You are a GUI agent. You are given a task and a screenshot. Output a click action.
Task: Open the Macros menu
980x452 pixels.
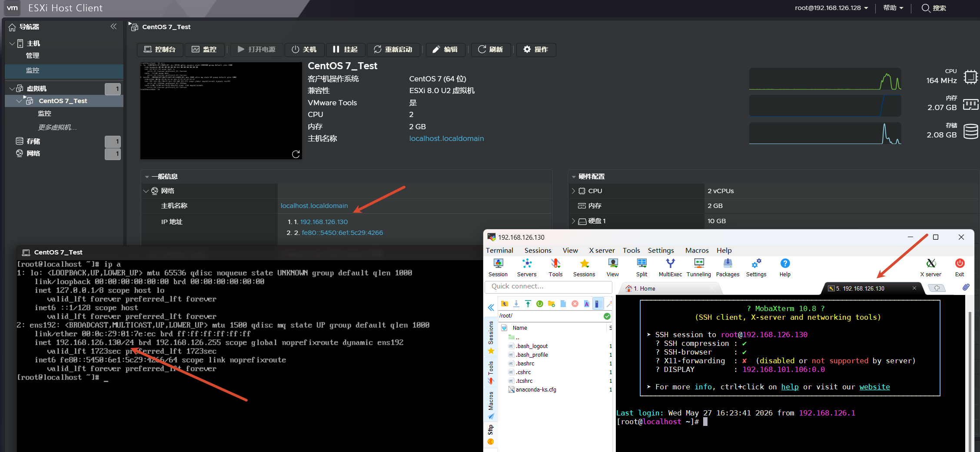697,251
